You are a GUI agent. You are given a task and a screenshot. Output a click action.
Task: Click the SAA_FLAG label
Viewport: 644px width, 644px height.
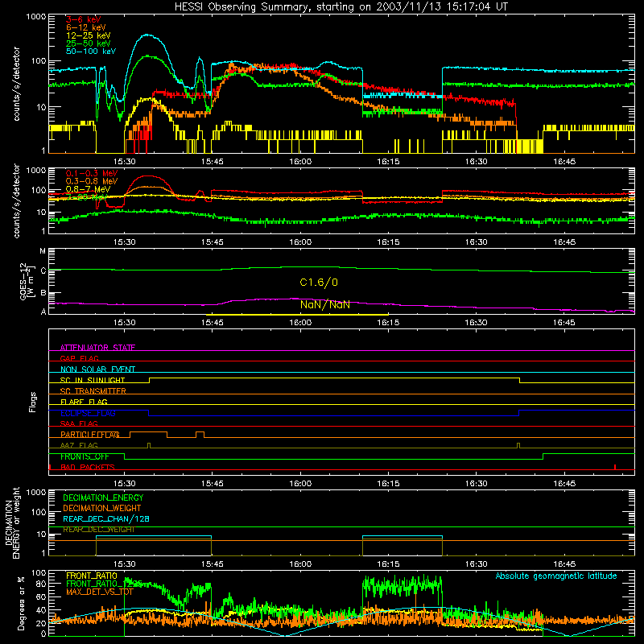point(79,423)
